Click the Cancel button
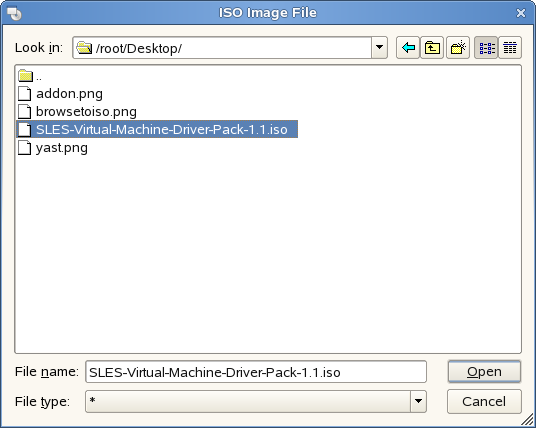This screenshot has width=536, height=428. click(484, 401)
